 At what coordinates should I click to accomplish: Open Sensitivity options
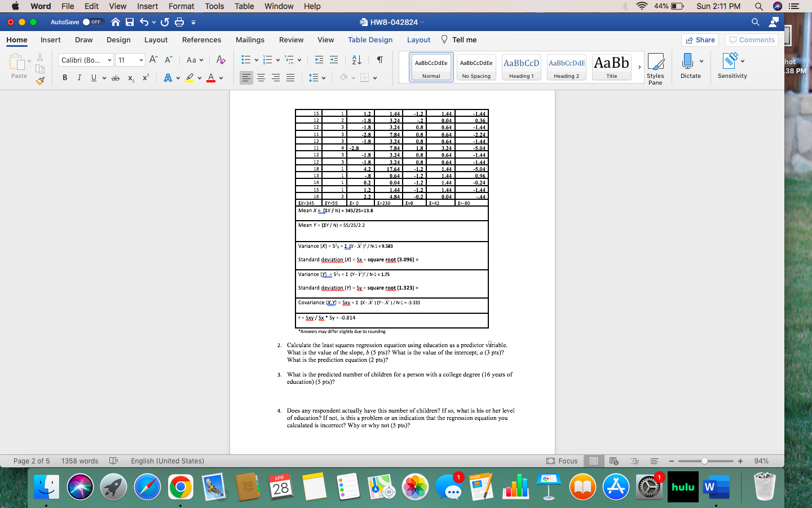[732, 66]
